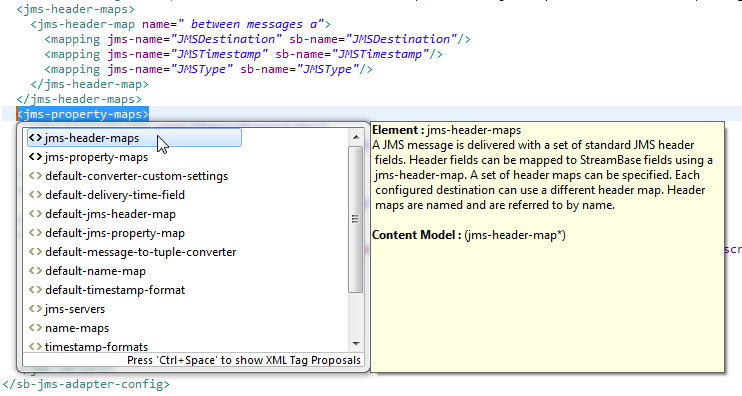Click 'Element : jms-header-maps' heading in tooltip

[x=446, y=130]
